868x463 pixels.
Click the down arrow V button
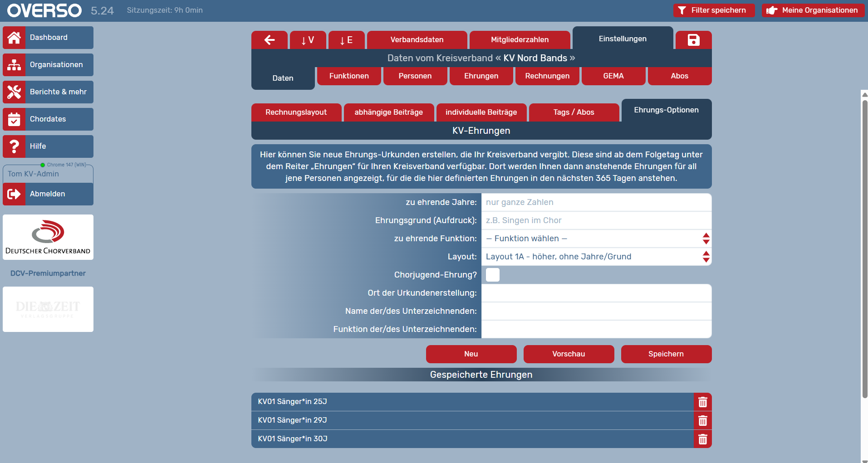click(x=308, y=40)
